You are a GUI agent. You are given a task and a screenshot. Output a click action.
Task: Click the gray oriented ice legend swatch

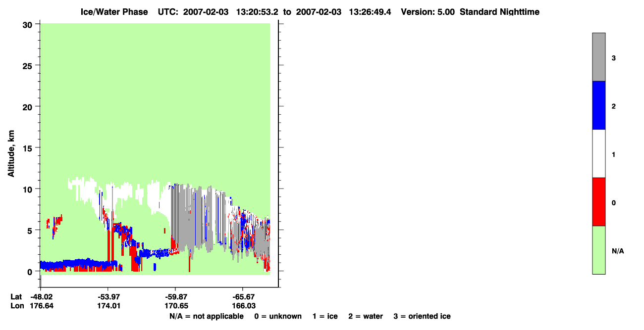[599, 57]
